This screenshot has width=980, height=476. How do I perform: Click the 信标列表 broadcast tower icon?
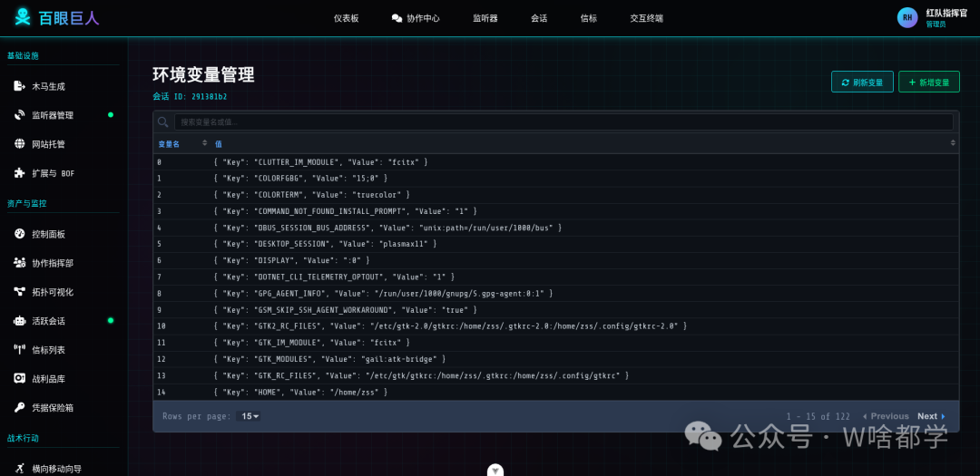coord(19,350)
